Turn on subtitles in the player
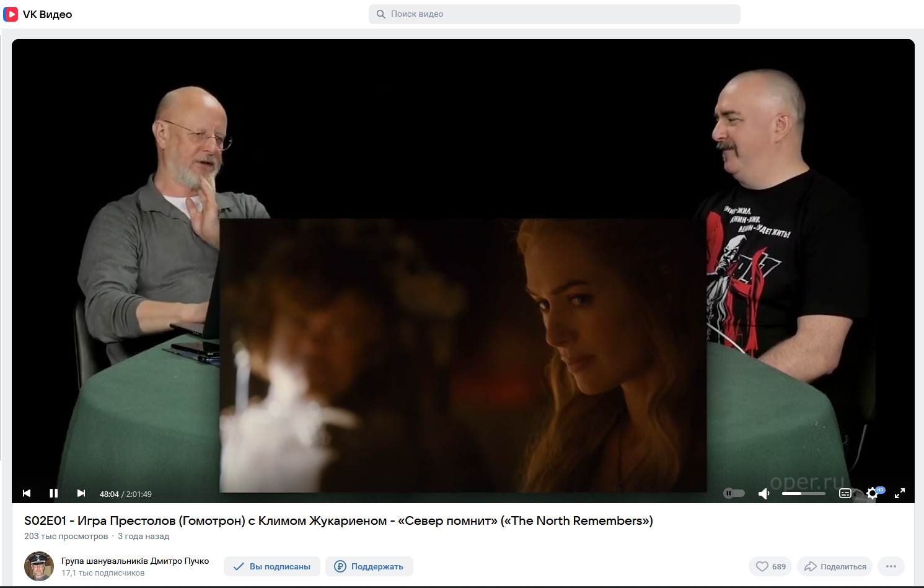This screenshot has height=588, width=924. pos(845,493)
